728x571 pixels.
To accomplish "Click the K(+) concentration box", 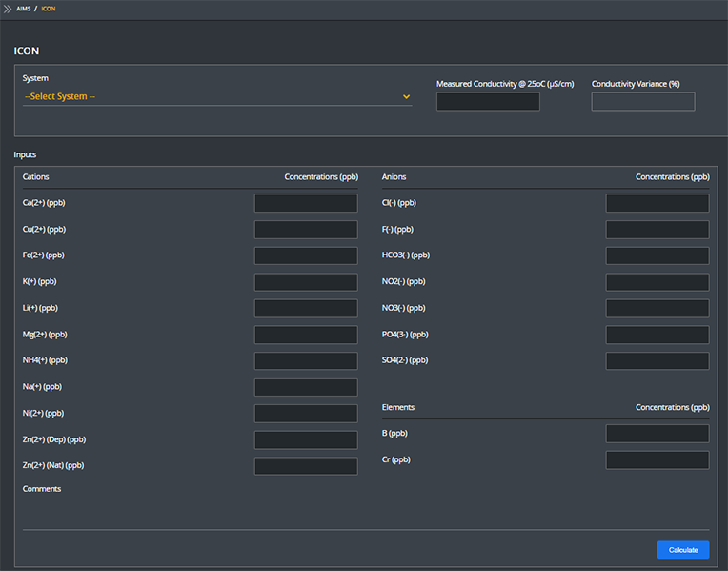I will pos(306,282).
